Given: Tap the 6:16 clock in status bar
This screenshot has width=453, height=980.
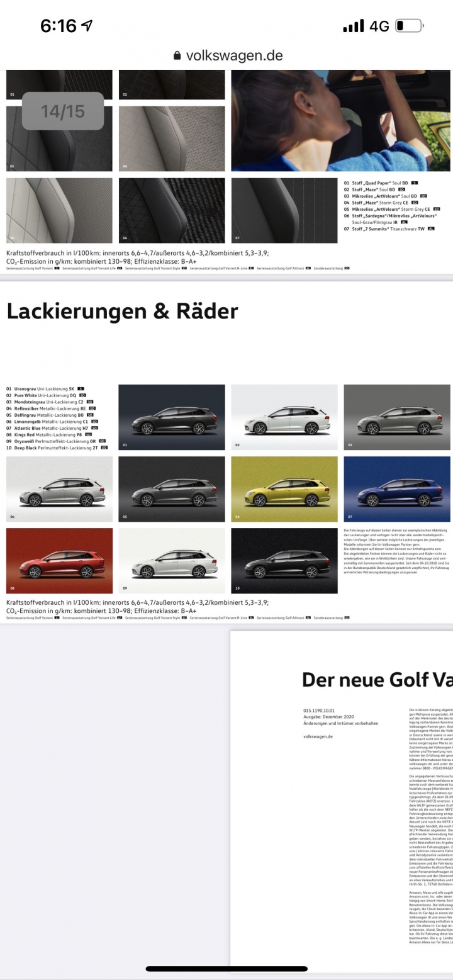Looking at the screenshot, I should 59,26.
